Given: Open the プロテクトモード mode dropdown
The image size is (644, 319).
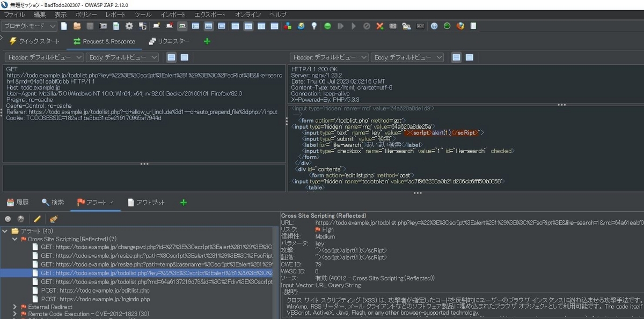Looking at the screenshot, I should coord(29,26).
